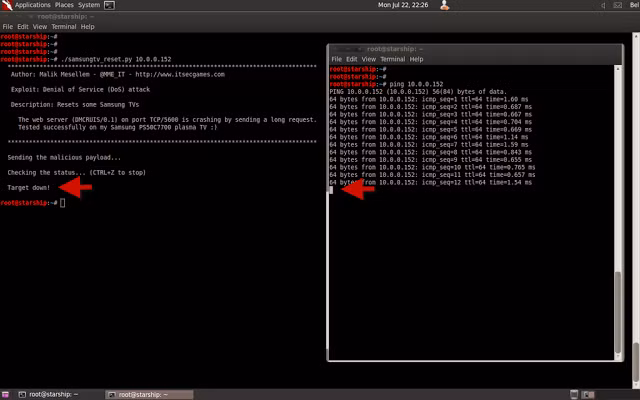Switch to first root@starship taskbar button
This screenshot has width=640, height=400.
point(49,395)
